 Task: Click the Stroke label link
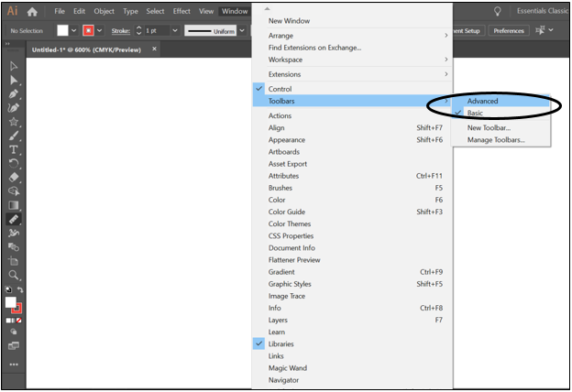(121, 30)
